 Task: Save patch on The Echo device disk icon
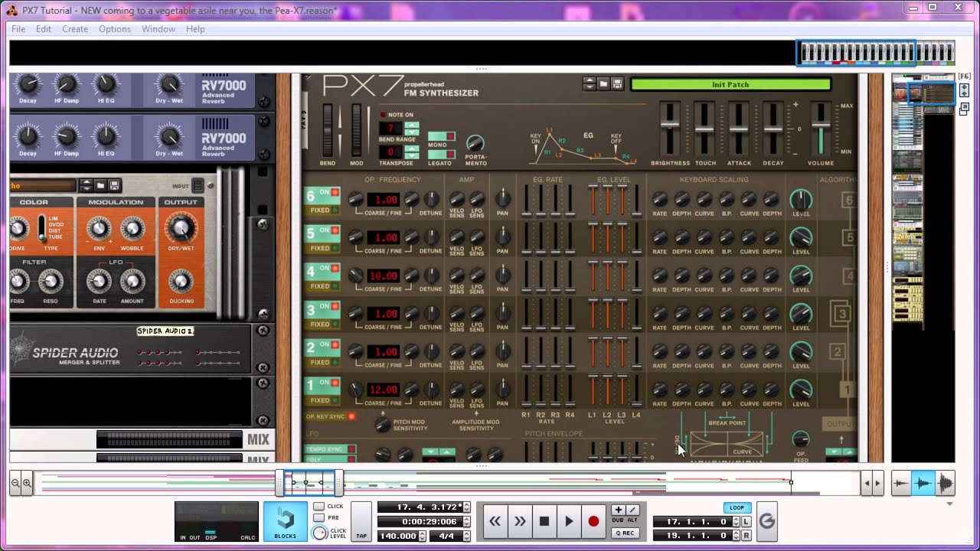[x=114, y=186]
